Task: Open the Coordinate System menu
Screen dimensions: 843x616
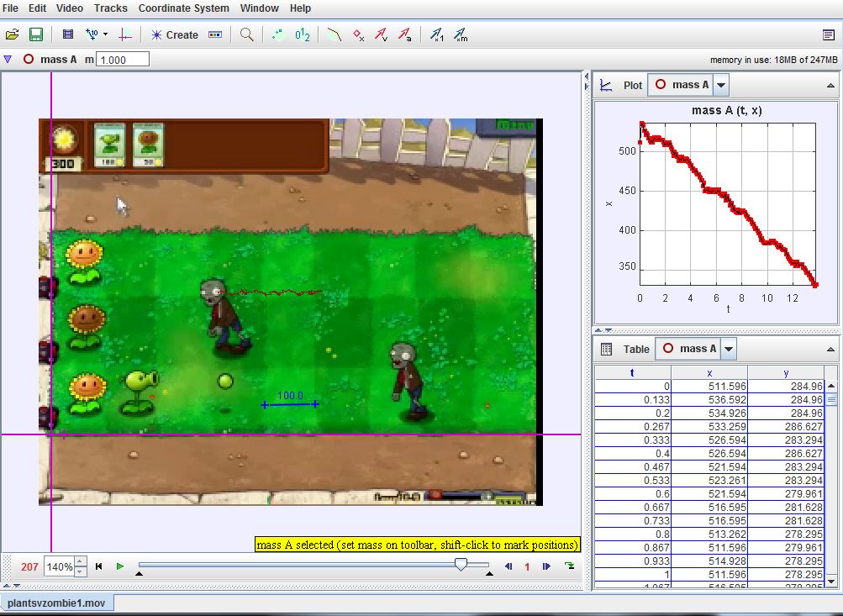Action: point(184,8)
